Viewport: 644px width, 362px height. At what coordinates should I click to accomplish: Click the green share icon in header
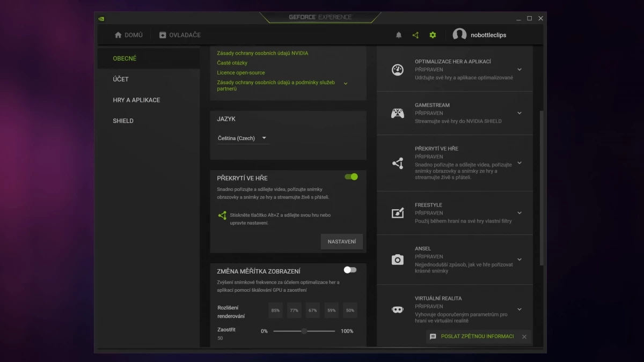tap(415, 35)
